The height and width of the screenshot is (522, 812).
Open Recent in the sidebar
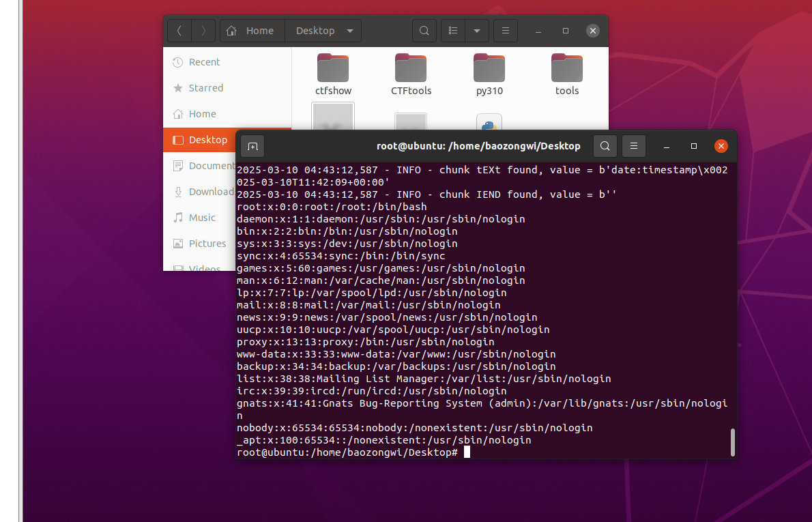(x=204, y=62)
